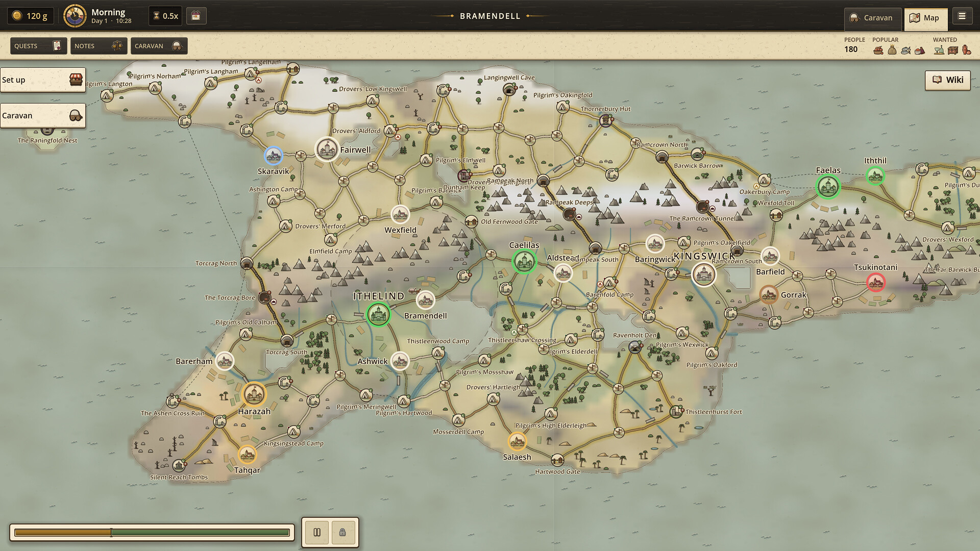Select the Fairwell town marker

tap(327, 149)
